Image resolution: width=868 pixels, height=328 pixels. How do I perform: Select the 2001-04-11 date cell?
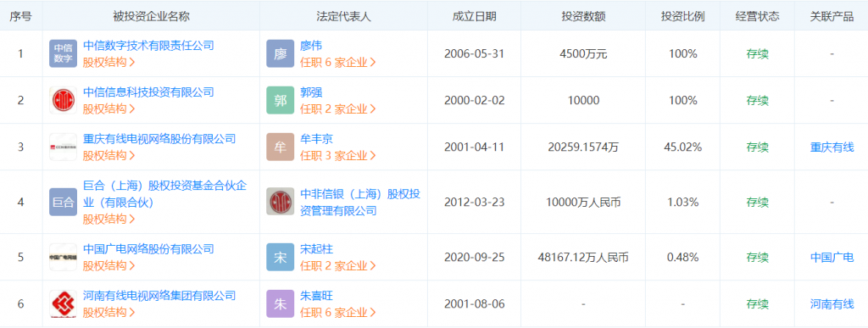pyautogui.click(x=475, y=147)
